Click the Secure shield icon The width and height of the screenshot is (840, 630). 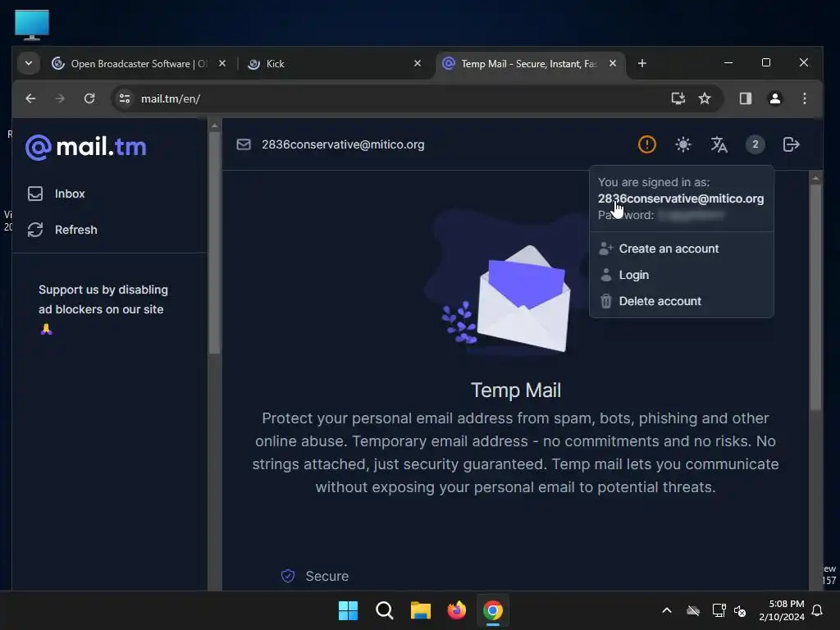288,576
